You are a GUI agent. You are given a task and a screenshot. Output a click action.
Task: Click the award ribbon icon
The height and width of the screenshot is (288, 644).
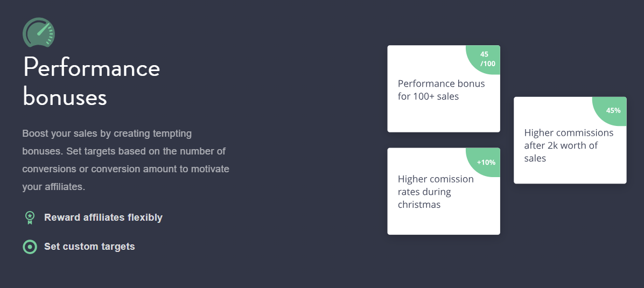pos(30,217)
